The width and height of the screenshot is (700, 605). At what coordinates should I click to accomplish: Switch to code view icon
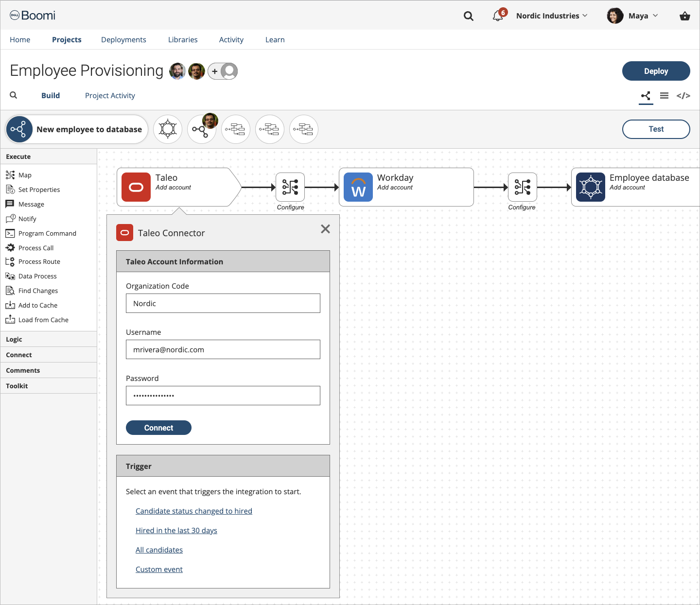click(683, 96)
